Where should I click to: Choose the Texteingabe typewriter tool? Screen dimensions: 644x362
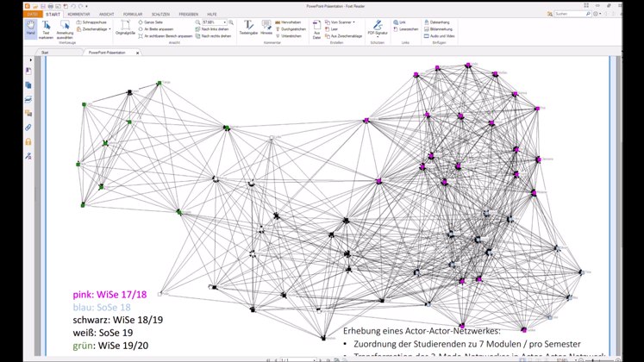248,28
